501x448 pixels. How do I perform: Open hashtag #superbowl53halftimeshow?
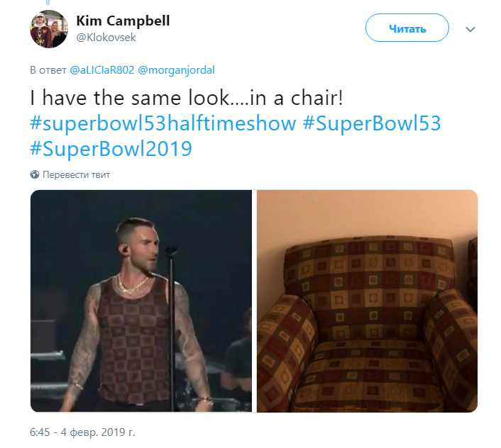[x=163, y=123]
